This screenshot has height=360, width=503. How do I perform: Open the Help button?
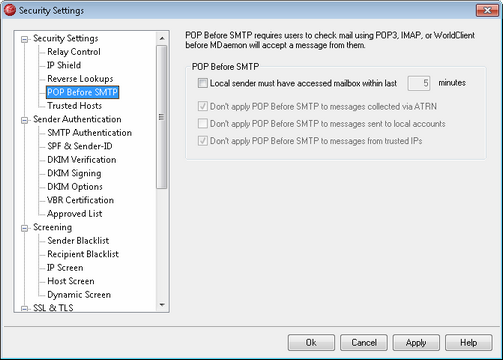[x=469, y=343]
